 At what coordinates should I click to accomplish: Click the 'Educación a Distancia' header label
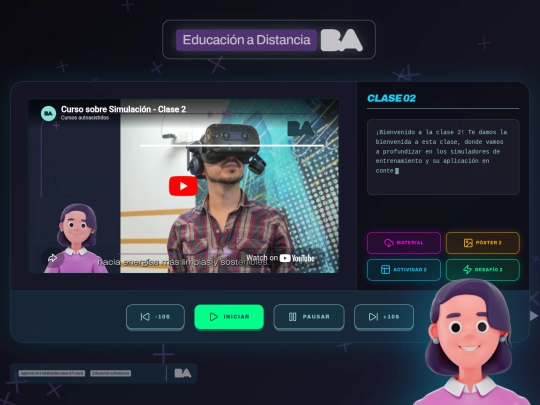tap(246, 40)
